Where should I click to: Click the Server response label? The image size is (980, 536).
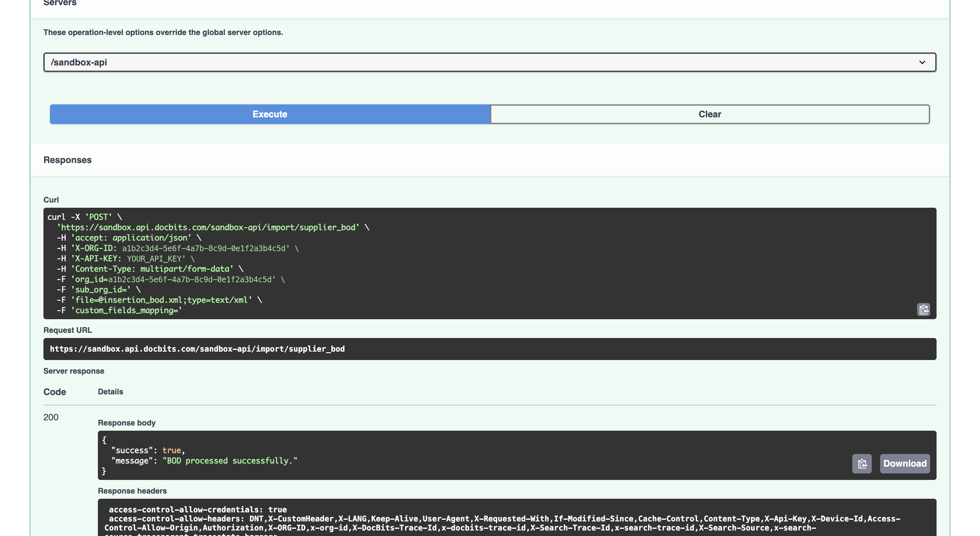(74, 371)
